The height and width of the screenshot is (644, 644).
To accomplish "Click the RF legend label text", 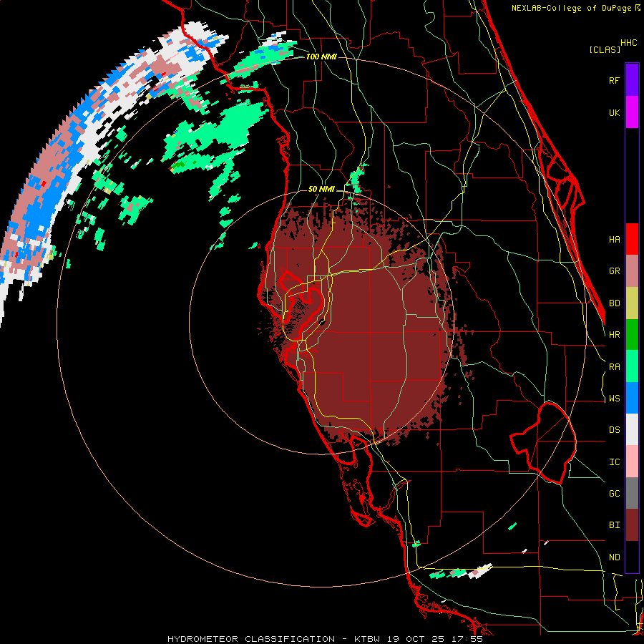I will coord(614,80).
